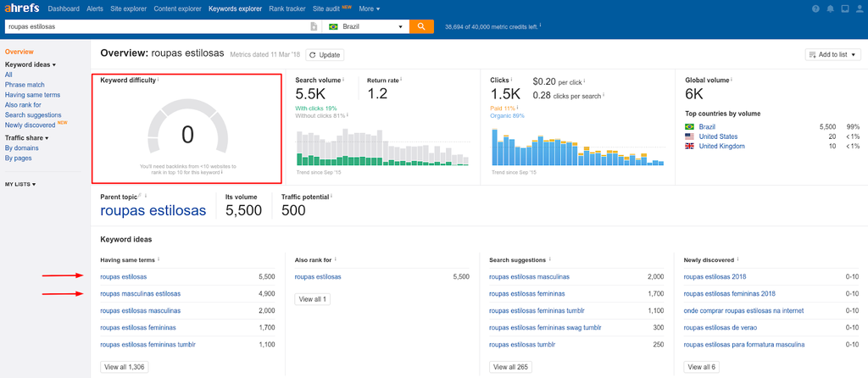Open Alerts in top navigation

pyautogui.click(x=95, y=8)
